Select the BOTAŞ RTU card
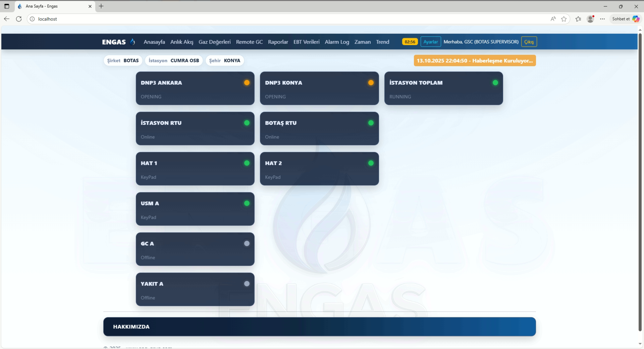Viewport: 644px width, 349px height. [x=319, y=129]
